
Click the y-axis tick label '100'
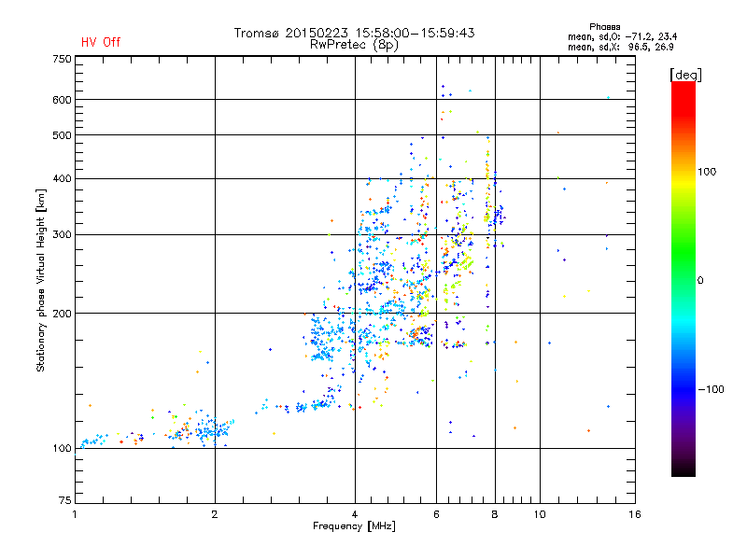coord(62,449)
